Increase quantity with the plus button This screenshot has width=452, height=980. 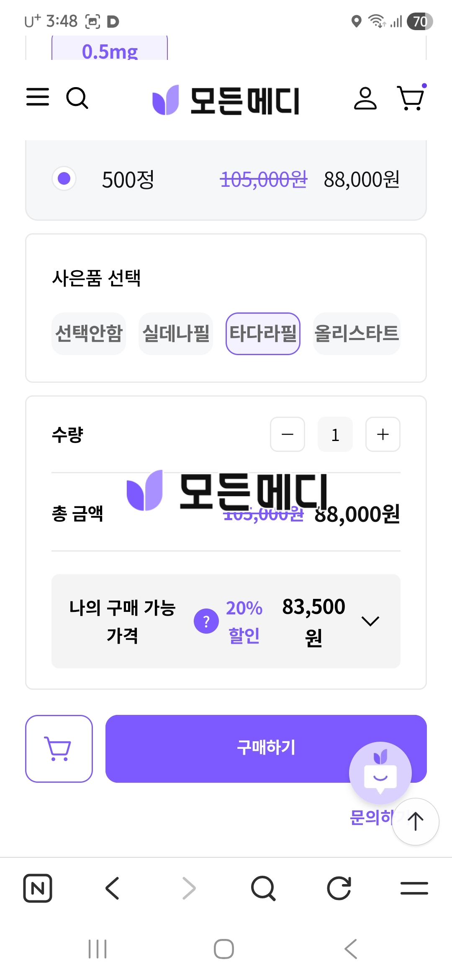tap(383, 434)
